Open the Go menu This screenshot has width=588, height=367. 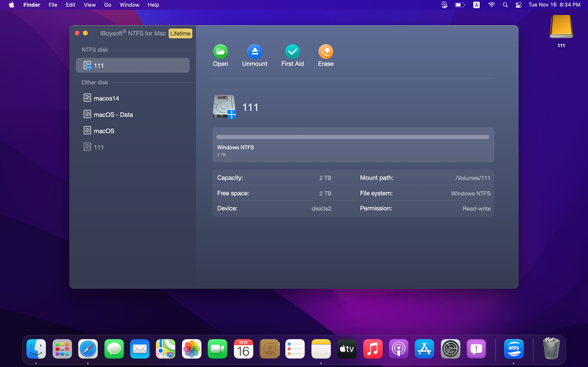tap(107, 5)
